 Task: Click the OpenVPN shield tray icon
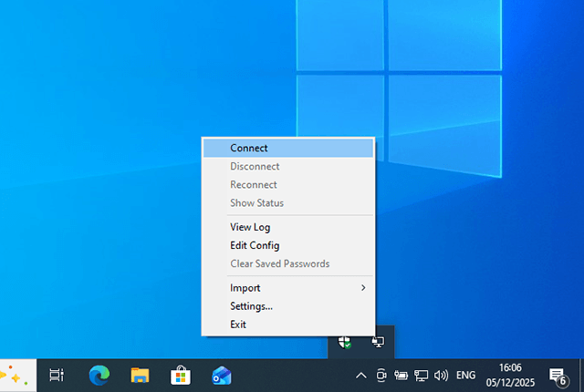(x=345, y=342)
